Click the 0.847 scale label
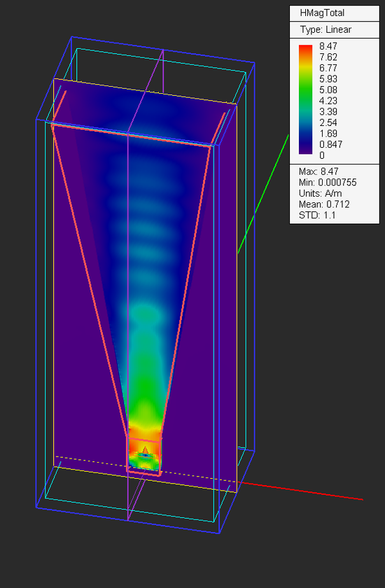385x588 pixels. (330, 144)
